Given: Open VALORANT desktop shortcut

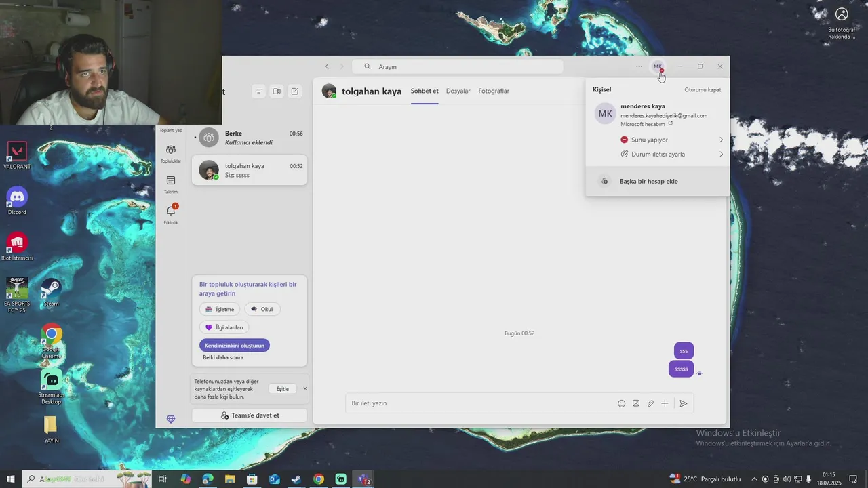Looking at the screenshot, I should click(x=16, y=156).
